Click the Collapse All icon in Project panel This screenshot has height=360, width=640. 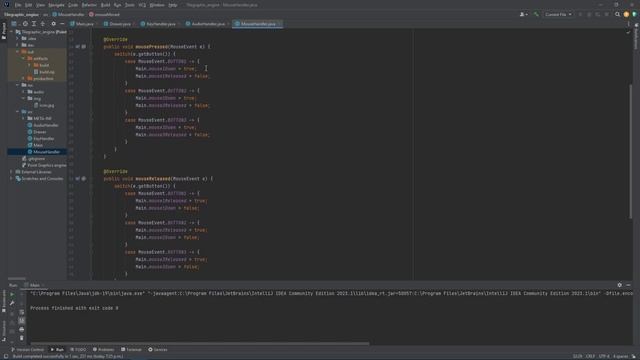click(x=42, y=24)
